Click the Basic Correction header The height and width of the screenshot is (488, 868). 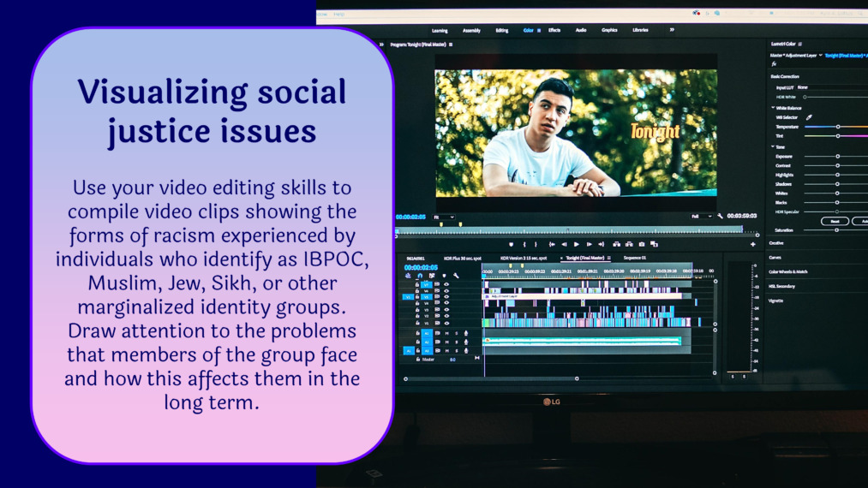click(785, 76)
